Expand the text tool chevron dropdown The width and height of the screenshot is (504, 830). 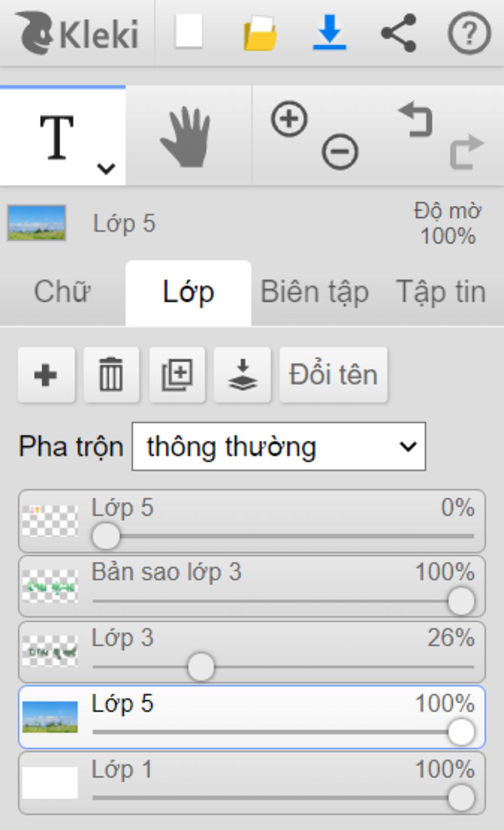[x=106, y=168]
